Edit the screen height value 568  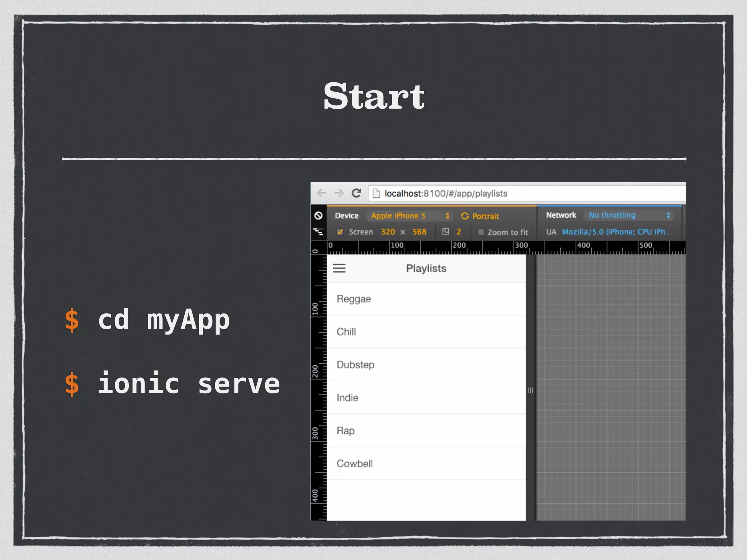[x=419, y=232]
